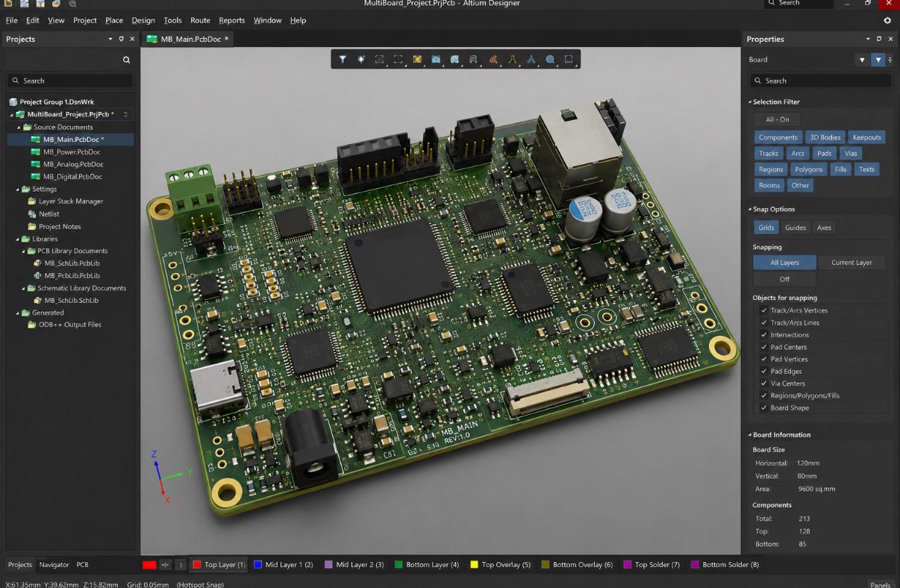Toggle Pad Centers checkbox
The image size is (900, 588).
(x=763, y=347)
